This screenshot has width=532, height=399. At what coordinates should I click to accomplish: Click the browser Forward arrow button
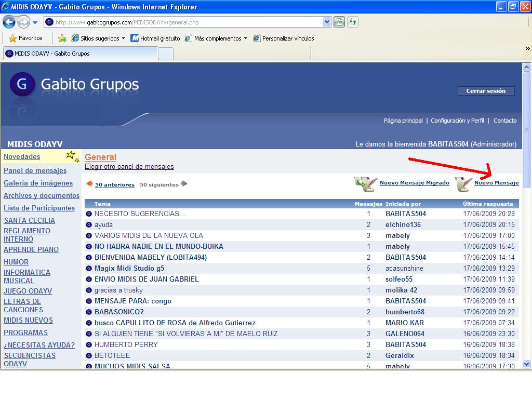pyautogui.click(x=23, y=22)
